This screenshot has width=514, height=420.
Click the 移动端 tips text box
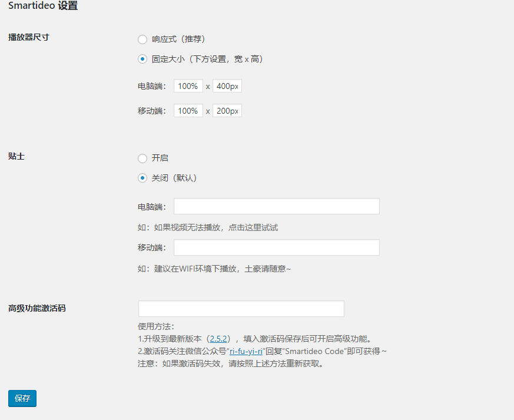[x=276, y=247]
